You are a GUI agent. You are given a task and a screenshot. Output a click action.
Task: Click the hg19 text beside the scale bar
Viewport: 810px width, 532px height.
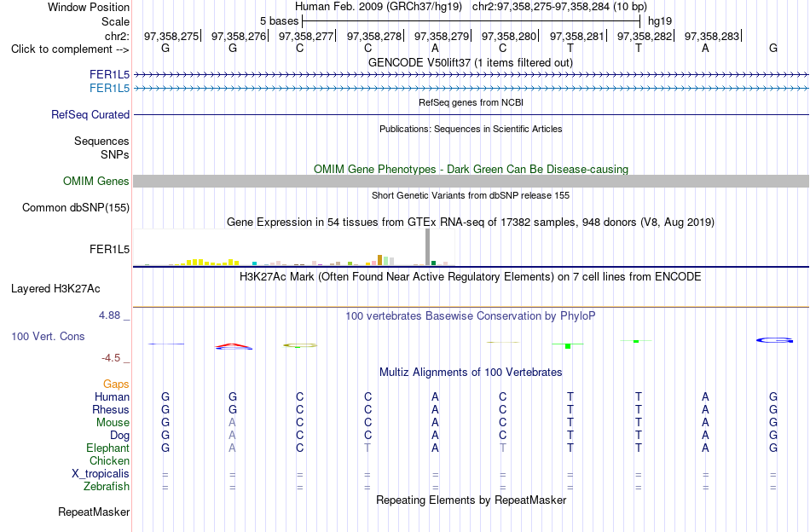click(660, 21)
